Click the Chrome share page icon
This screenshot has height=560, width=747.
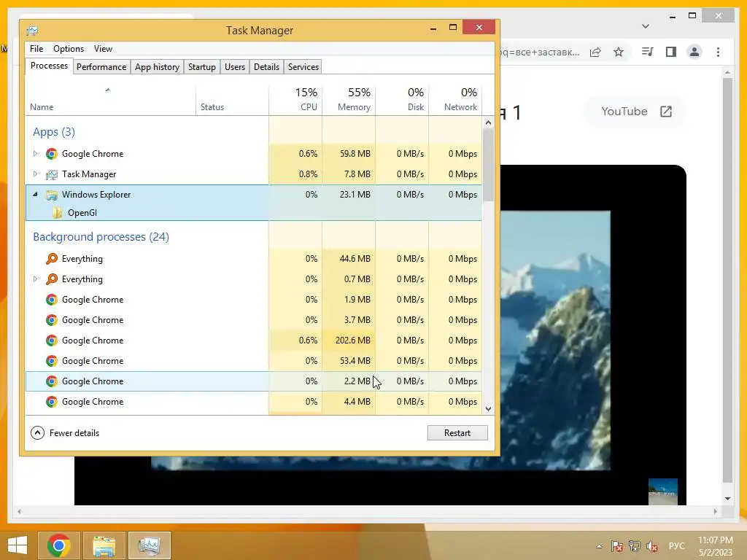tap(595, 52)
